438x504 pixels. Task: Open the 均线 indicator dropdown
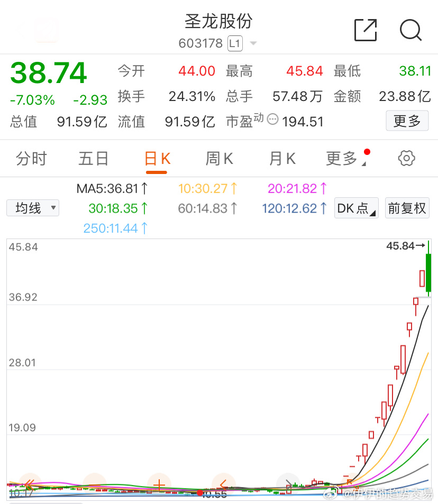pos(33,208)
